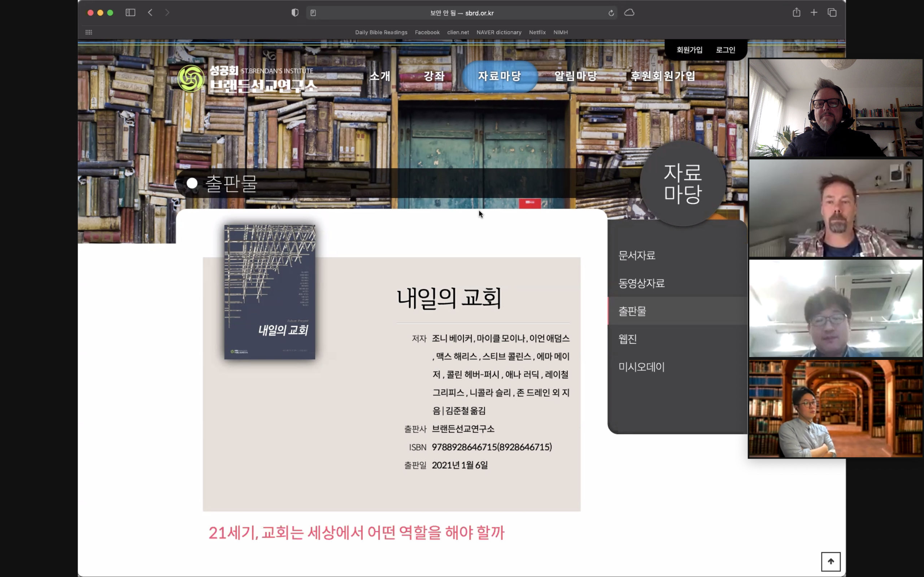Click the reader view page icon

(313, 13)
